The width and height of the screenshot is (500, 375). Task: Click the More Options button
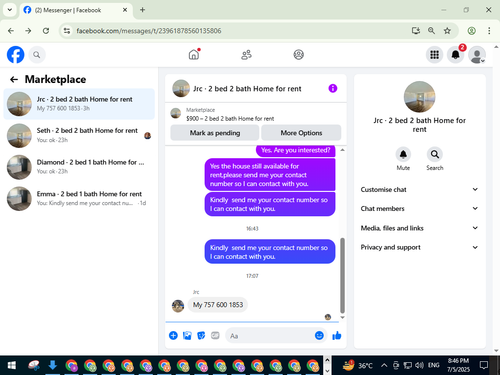(301, 133)
